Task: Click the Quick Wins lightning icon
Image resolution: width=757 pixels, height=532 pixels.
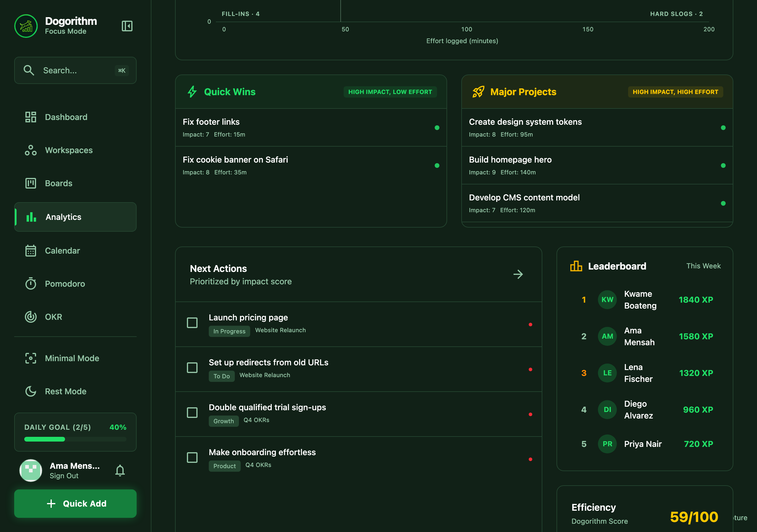Action: point(192,92)
